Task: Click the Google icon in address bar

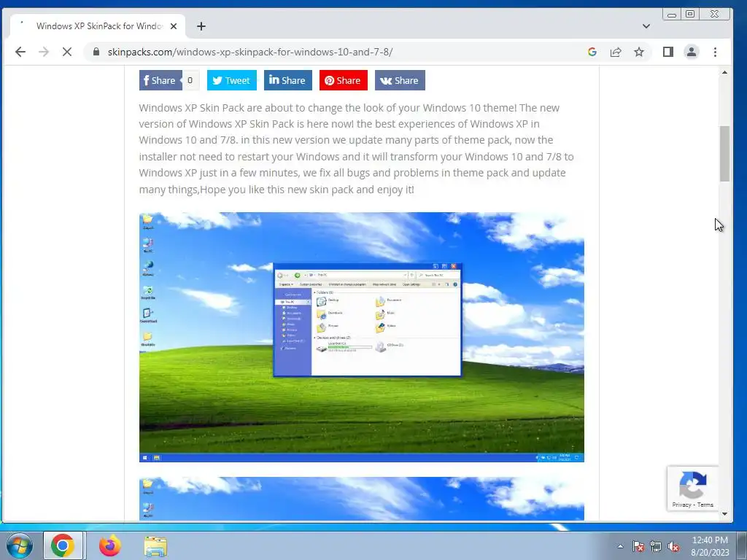Action: [x=592, y=52]
